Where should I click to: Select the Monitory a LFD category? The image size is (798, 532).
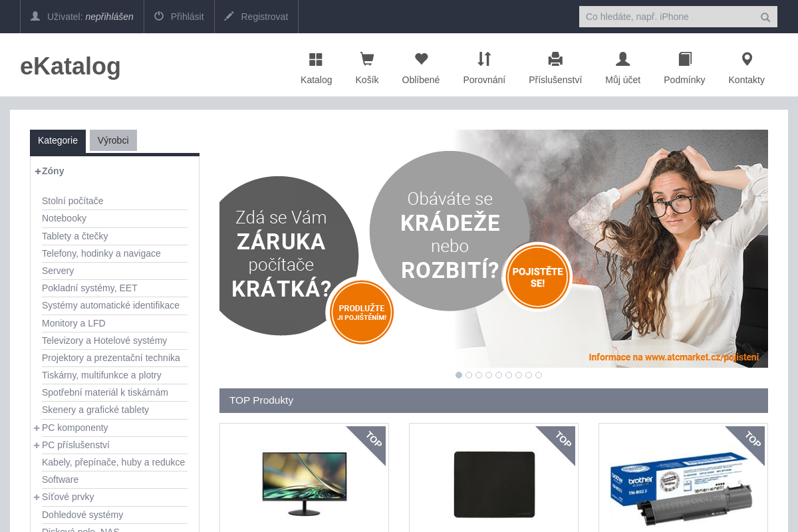pyautogui.click(x=73, y=323)
